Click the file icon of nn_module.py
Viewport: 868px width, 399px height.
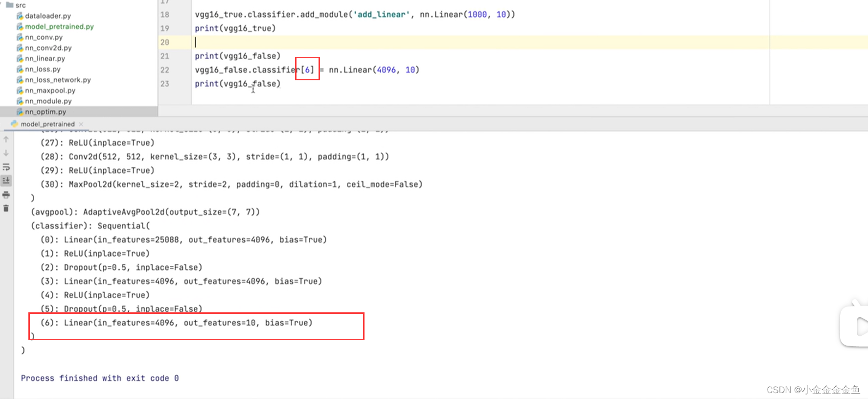20,101
